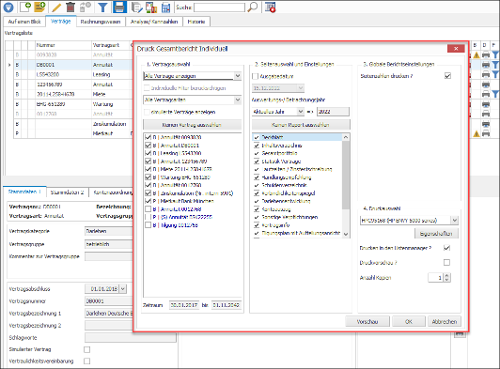The width and height of the screenshot is (500, 369).
Task: Click the highlighted printer icon in toolbar
Action: click(120, 7)
